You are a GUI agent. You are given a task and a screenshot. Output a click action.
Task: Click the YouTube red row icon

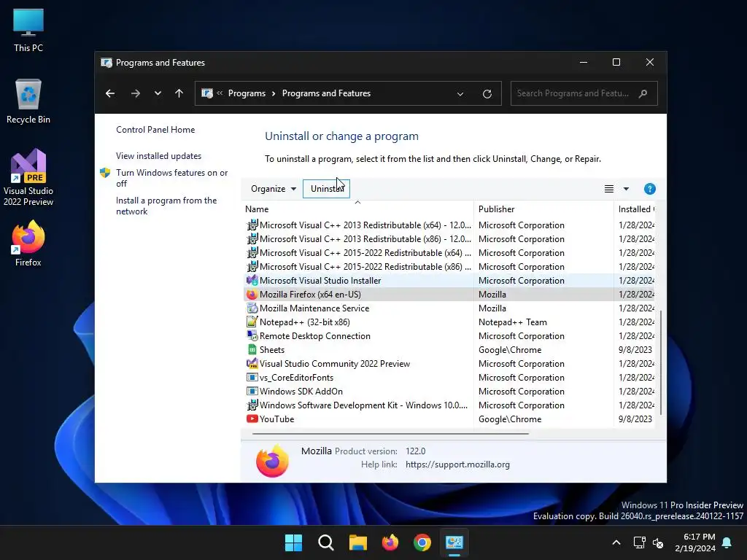coord(252,419)
